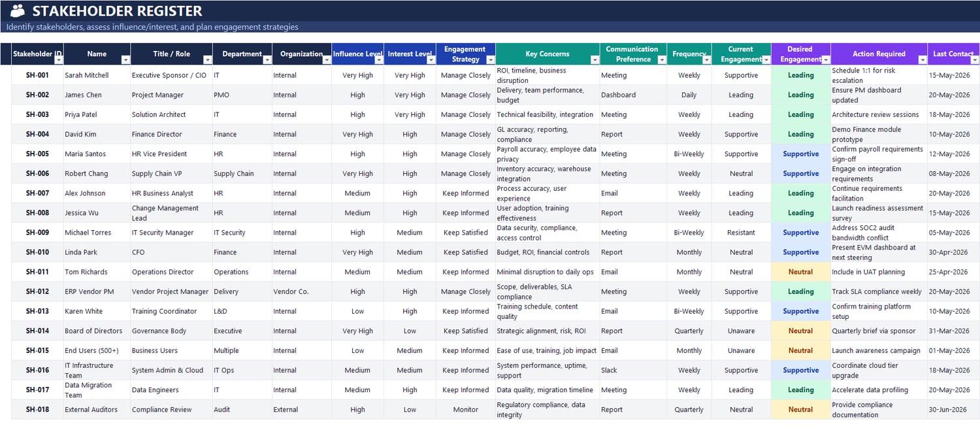
Task: Click the Solution Architect role cell
Action: point(171,114)
